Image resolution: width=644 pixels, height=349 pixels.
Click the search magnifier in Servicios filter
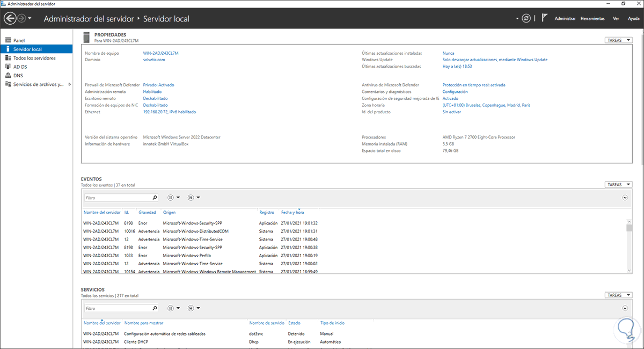click(x=155, y=308)
